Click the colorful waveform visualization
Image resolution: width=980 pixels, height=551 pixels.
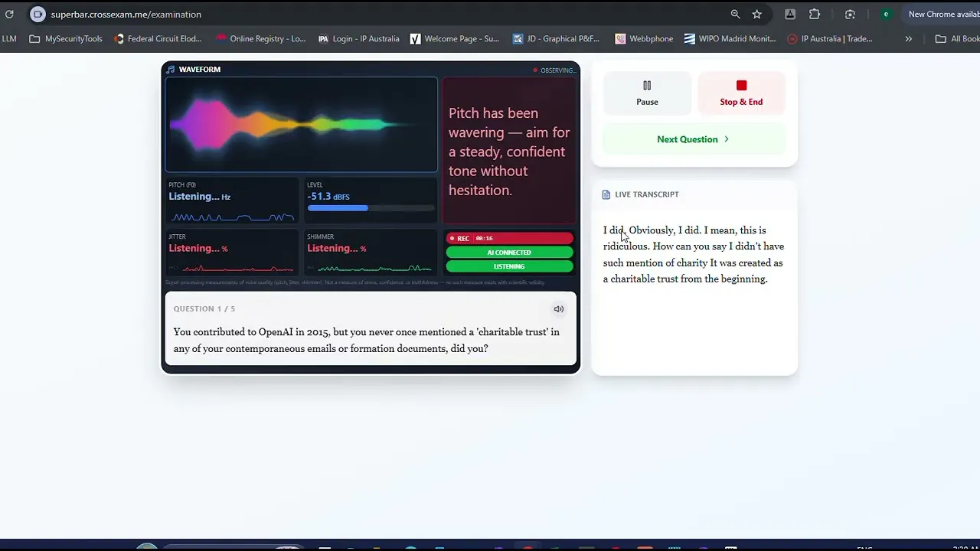pos(302,125)
